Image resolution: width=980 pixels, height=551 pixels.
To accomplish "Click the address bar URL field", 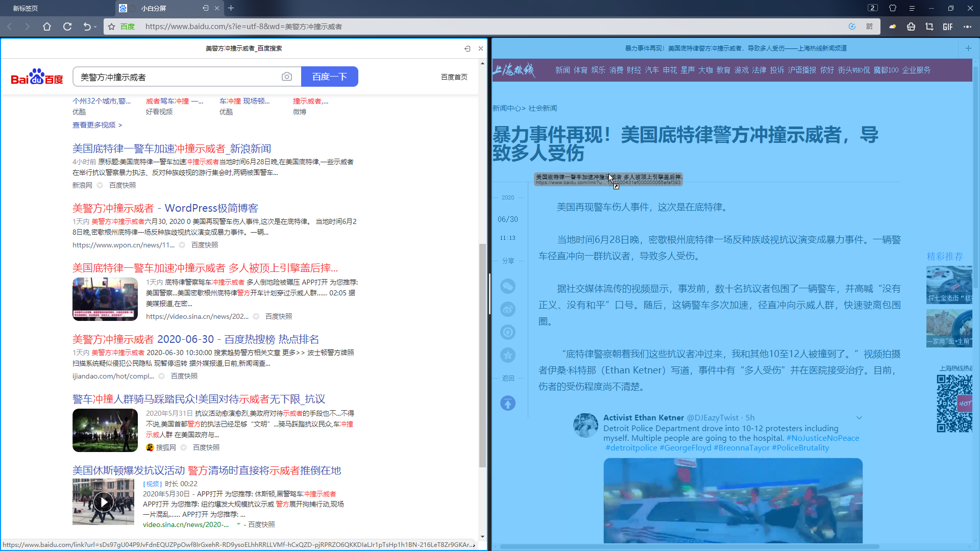I will [x=490, y=27].
